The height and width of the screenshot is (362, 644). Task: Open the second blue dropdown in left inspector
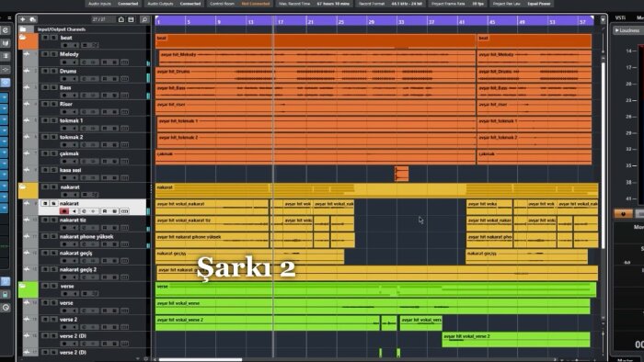[4, 108]
